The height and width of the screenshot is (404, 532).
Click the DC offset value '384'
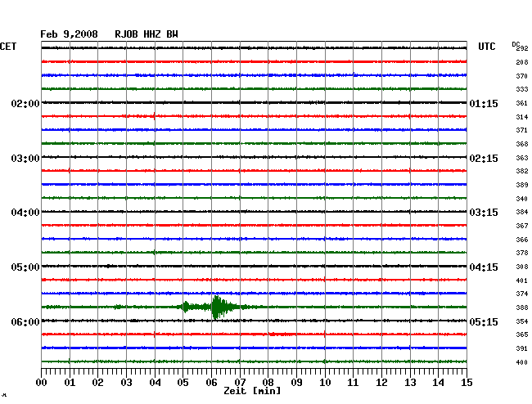(522, 212)
